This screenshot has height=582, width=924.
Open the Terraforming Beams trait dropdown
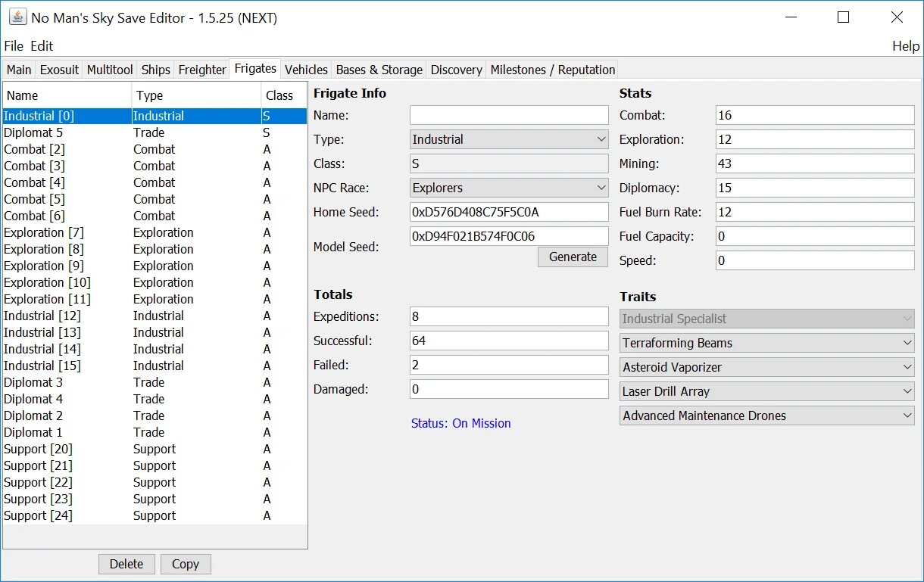coord(767,343)
